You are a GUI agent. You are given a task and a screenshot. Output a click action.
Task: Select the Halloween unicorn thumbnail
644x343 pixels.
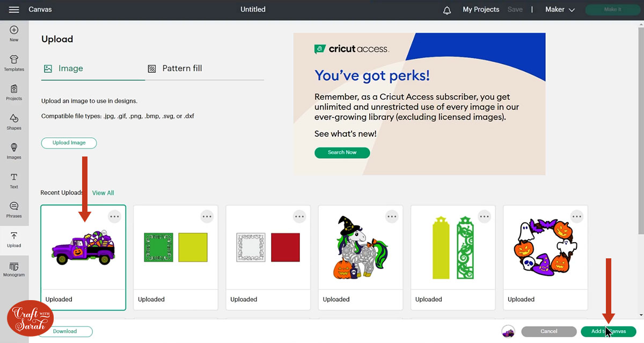point(360,249)
